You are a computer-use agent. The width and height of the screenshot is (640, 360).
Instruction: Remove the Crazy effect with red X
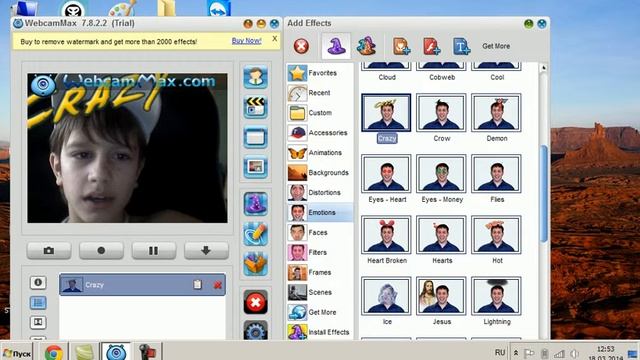[218, 285]
